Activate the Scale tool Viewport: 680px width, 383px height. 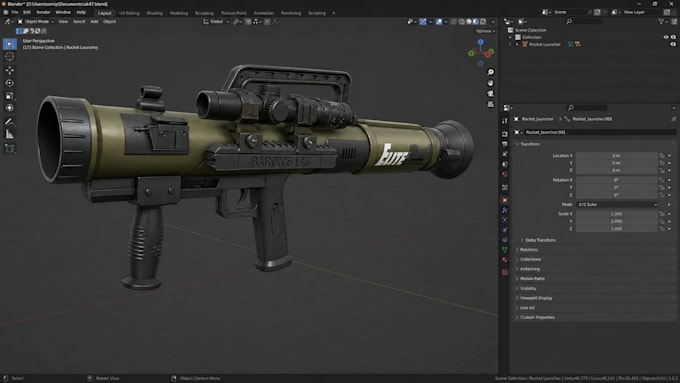click(10, 95)
